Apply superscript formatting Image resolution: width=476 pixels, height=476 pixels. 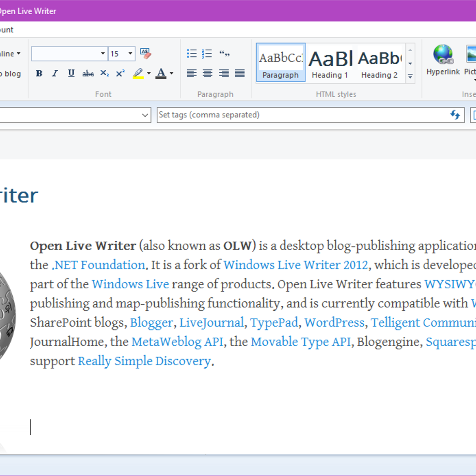click(120, 73)
